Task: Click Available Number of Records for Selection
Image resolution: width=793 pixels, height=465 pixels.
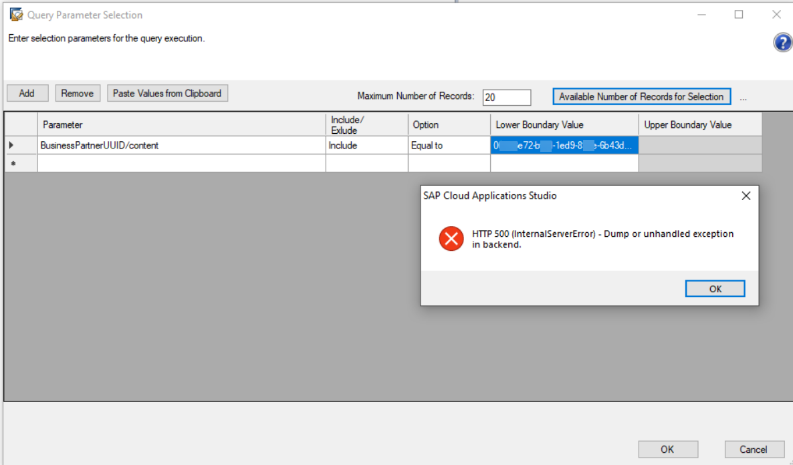Action: click(641, 96)
